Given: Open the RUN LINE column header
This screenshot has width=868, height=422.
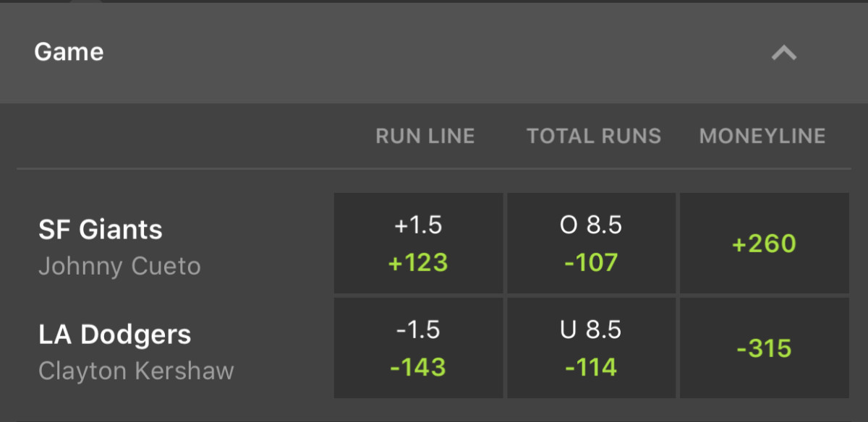Looking at the screenshot, I should pos(425,136).
